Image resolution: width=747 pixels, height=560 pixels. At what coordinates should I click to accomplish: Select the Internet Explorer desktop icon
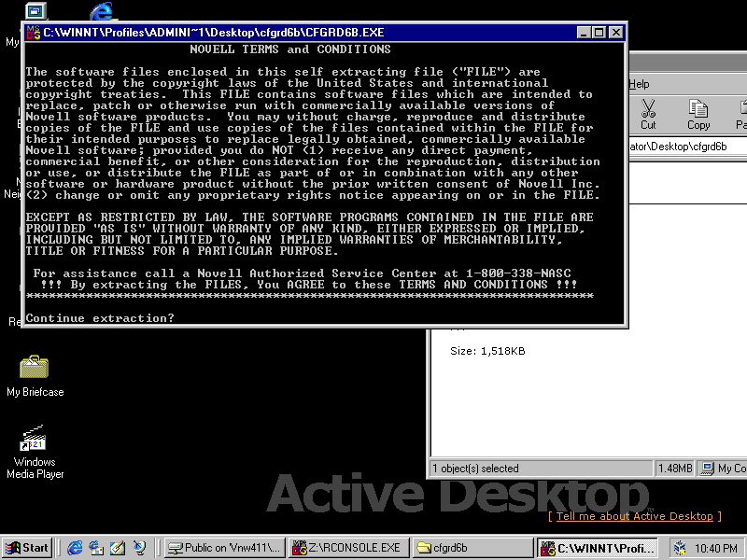pyautogui.click(x=102, y=11)
